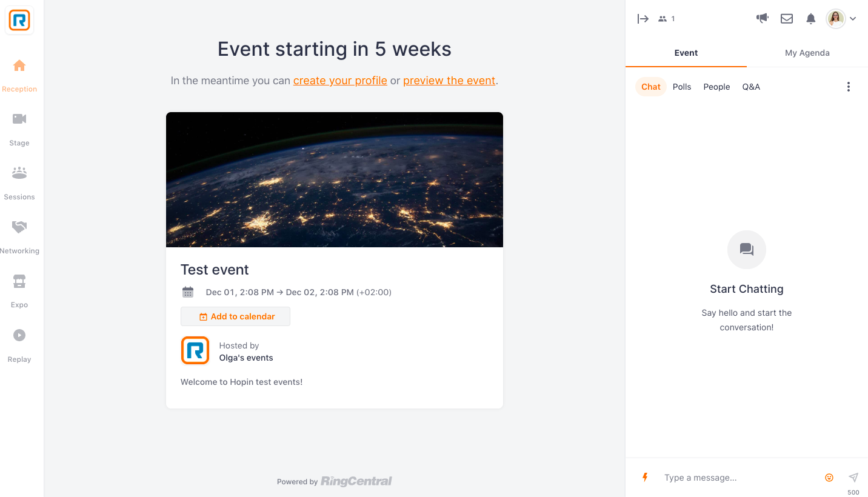
Task: Expand the profile menu chevron
Action: coord(853,19)
